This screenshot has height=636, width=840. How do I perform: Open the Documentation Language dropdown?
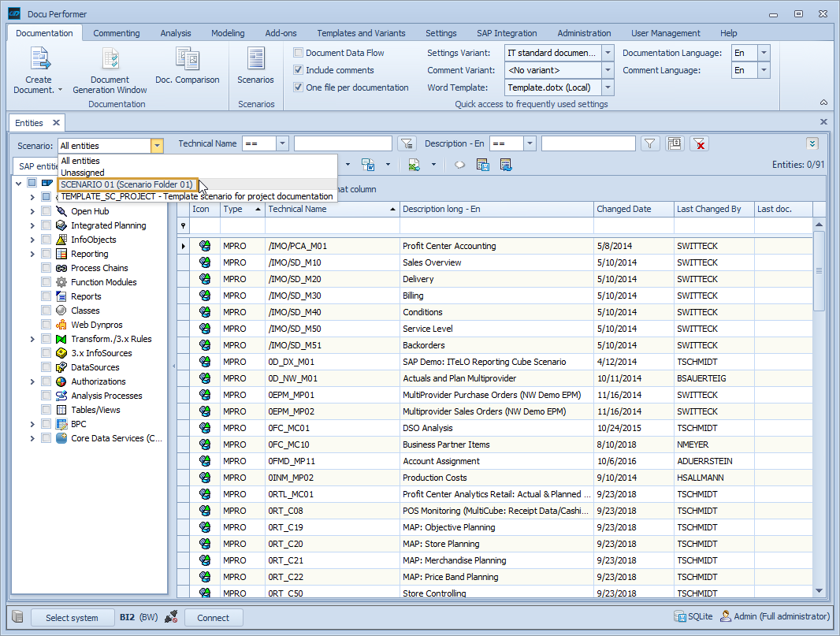pos(764,53)
